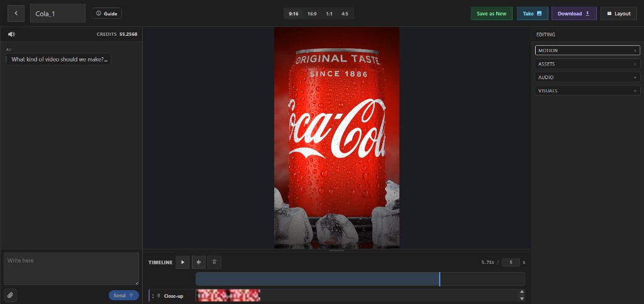Click the vertical resize arrows on Close-up track
The width and height of the screenshot is (644, 304).
point(153,296)
